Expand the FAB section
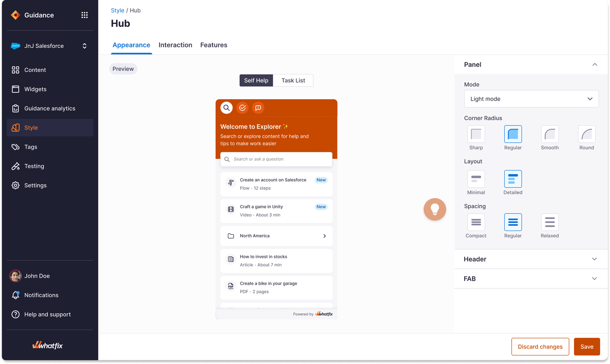610x364 pixels. click(531, 279)
